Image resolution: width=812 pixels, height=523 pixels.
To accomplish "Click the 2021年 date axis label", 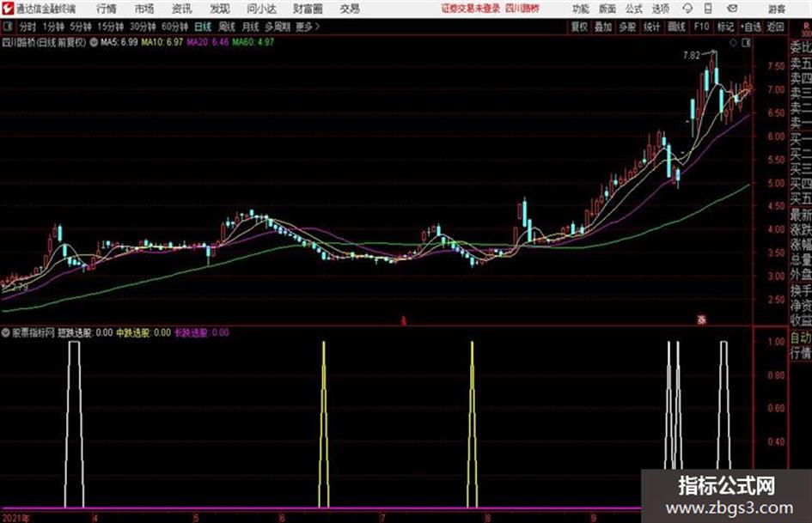I will pos(16,518).
